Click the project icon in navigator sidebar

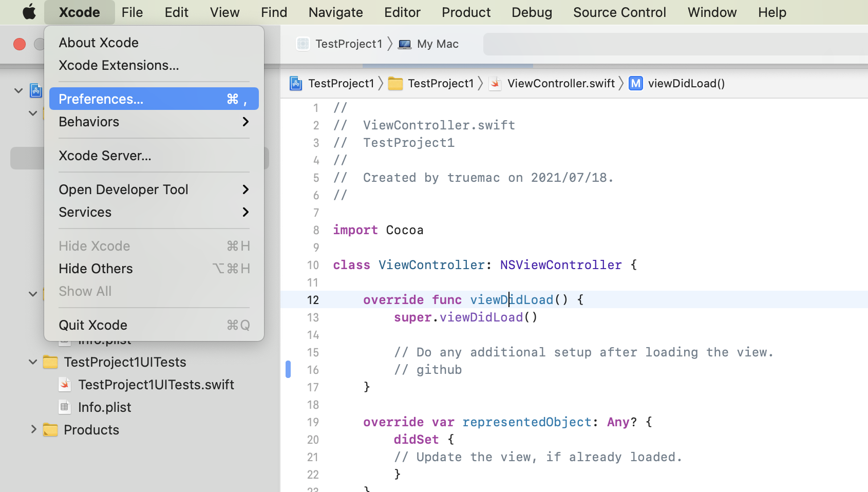pos(36,90)
